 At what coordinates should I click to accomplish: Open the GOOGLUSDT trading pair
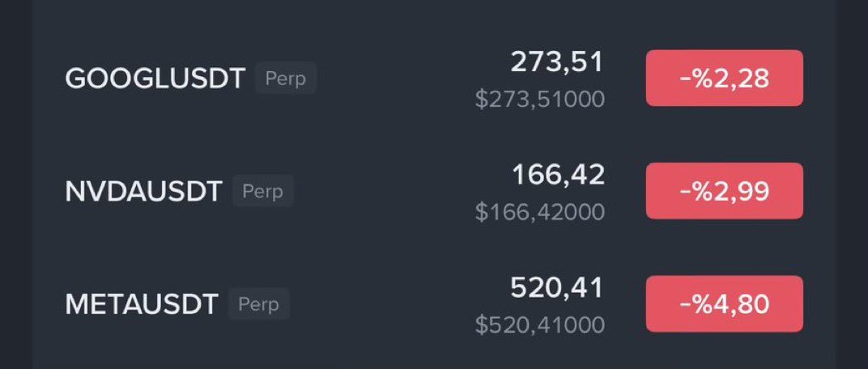tap(155, 79)
